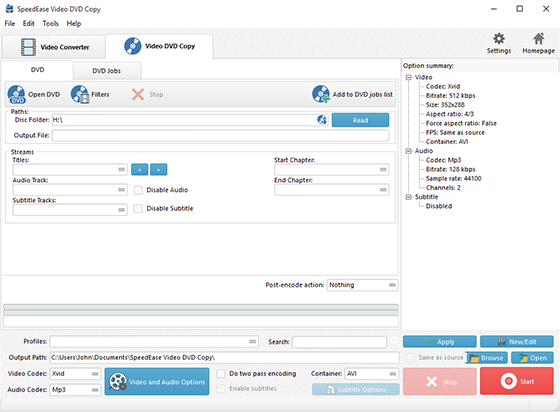560x412 pixels.
Task: Click the Read button
Action: tap(360, 120)
